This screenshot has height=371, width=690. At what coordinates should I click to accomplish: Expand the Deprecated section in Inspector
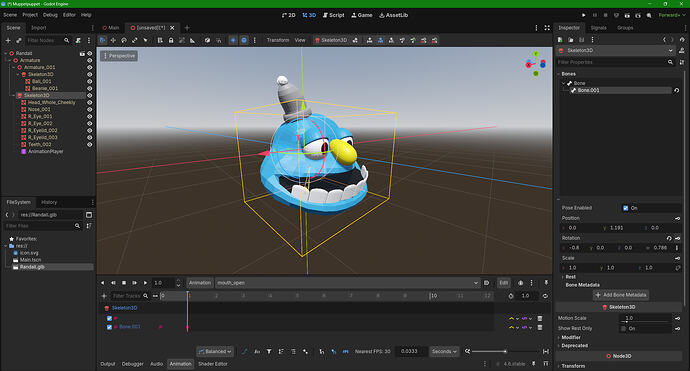pos(574,346)
